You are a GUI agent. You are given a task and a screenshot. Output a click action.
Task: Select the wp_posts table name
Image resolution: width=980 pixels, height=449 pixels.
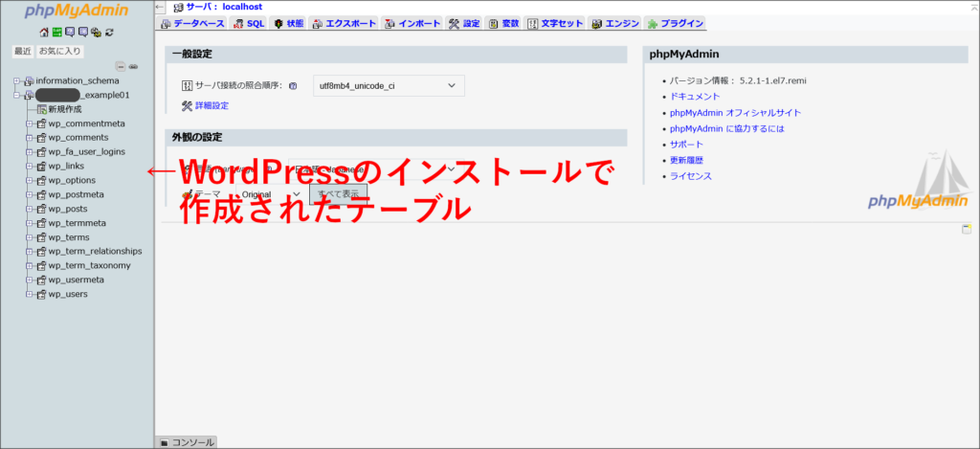pos(68,209)
